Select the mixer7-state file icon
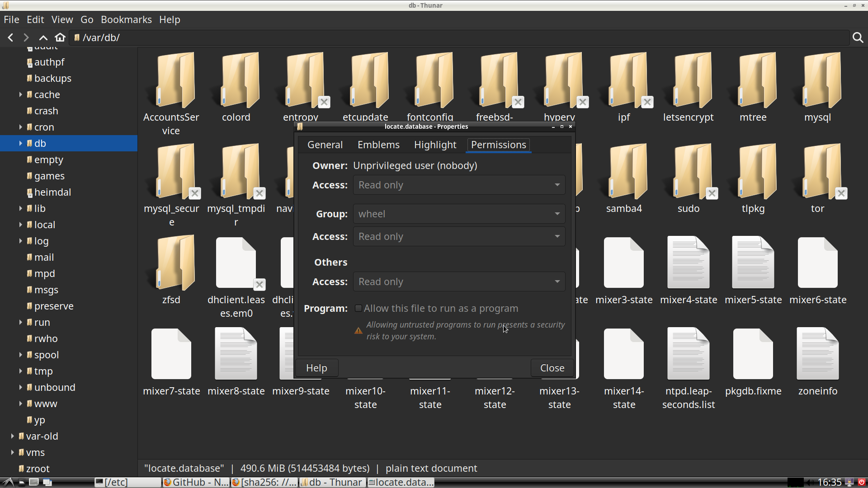This screenshot has height=488, width=868. [x=171, y=354]
